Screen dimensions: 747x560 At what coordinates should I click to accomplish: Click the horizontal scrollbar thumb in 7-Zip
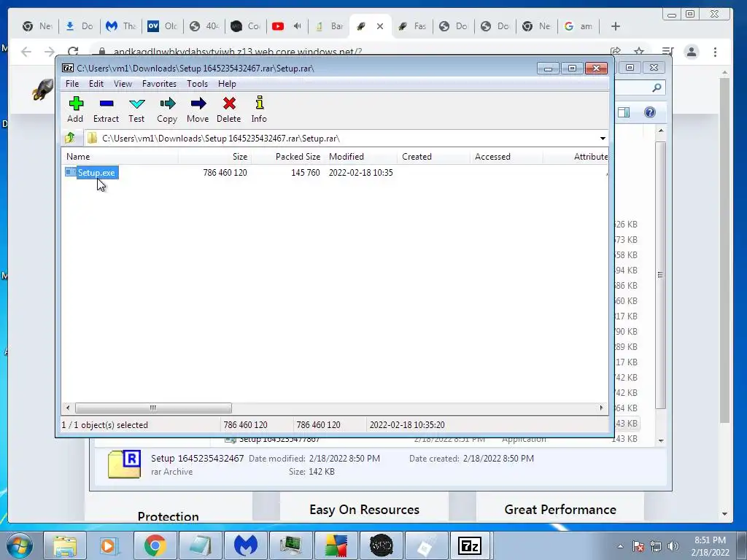tap(153, 408)
